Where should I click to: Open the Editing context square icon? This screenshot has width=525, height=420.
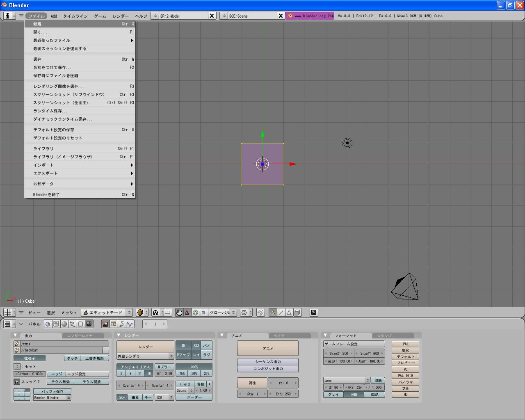click(81, 324)
